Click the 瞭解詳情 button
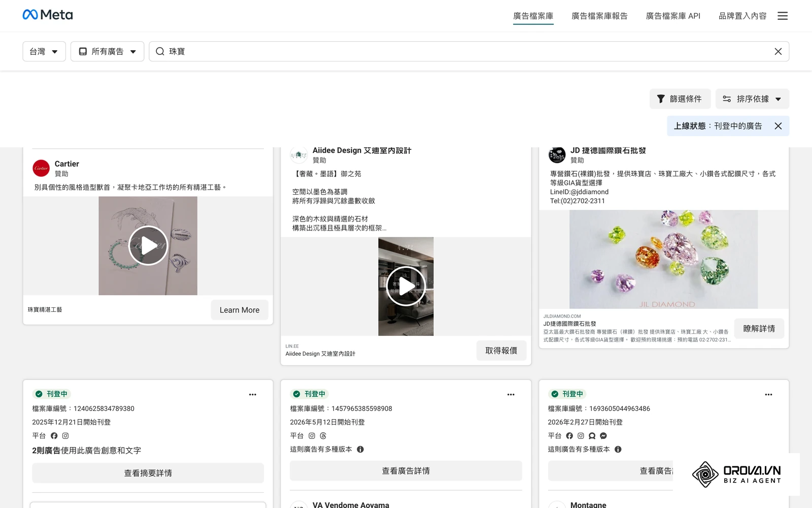This screenshot has height=508, width=812. pyautogui.click(x=759, y=329)
